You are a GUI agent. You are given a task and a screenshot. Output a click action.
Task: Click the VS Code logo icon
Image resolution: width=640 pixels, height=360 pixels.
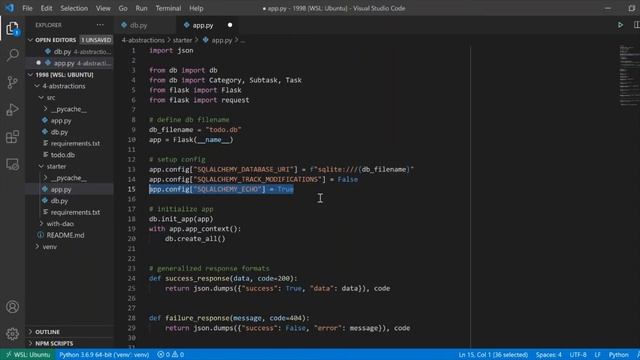click(9, 8)
